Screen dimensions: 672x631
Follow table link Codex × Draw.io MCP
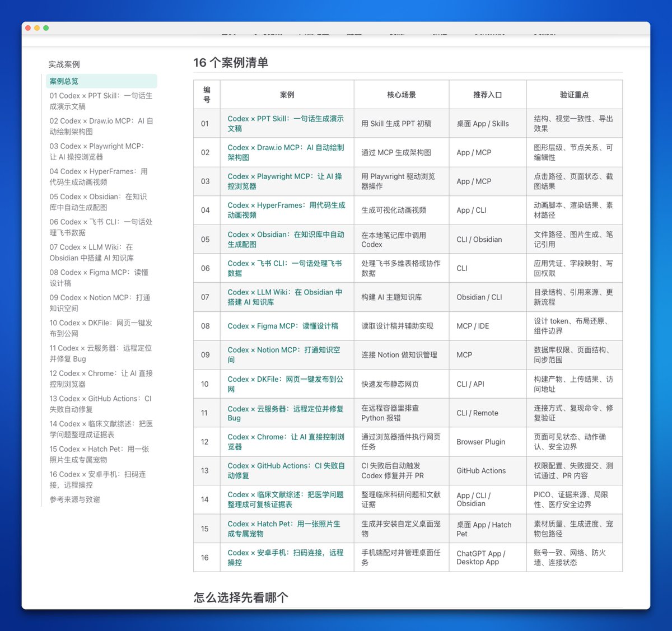point(286,152)
